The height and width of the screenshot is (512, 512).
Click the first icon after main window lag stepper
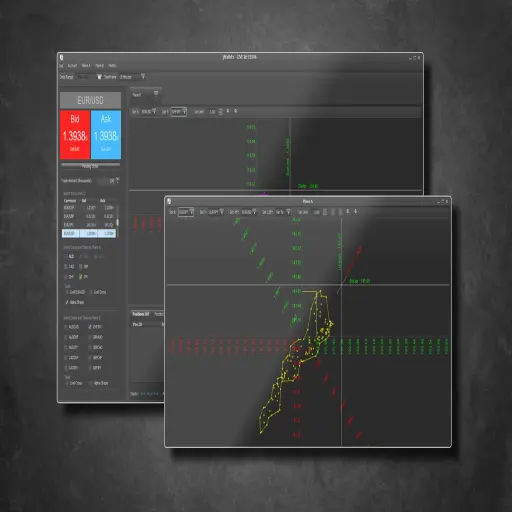(228, 111)
